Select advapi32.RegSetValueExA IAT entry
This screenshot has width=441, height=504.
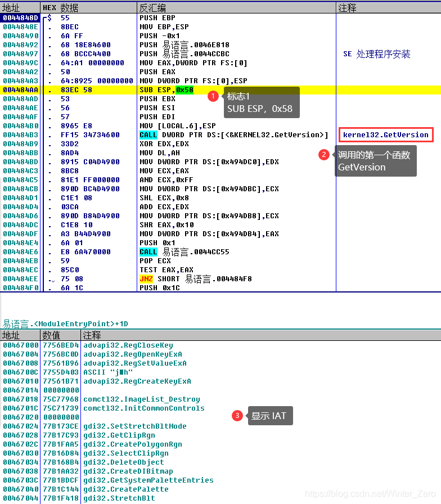tap(135, 363)
